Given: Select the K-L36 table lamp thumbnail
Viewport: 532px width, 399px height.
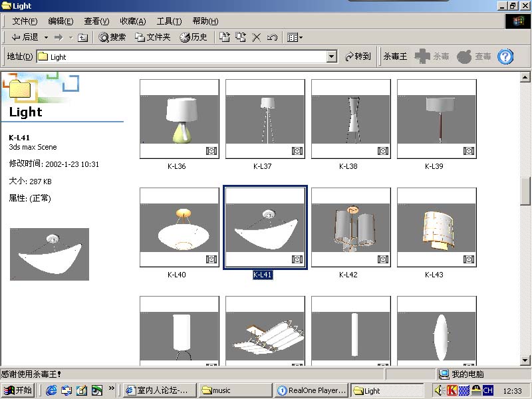Looking at the screenshot, I should click(179, 119).
